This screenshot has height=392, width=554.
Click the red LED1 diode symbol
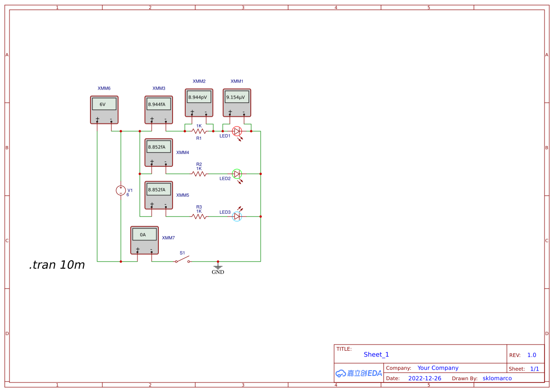click(x=237, y=131)
